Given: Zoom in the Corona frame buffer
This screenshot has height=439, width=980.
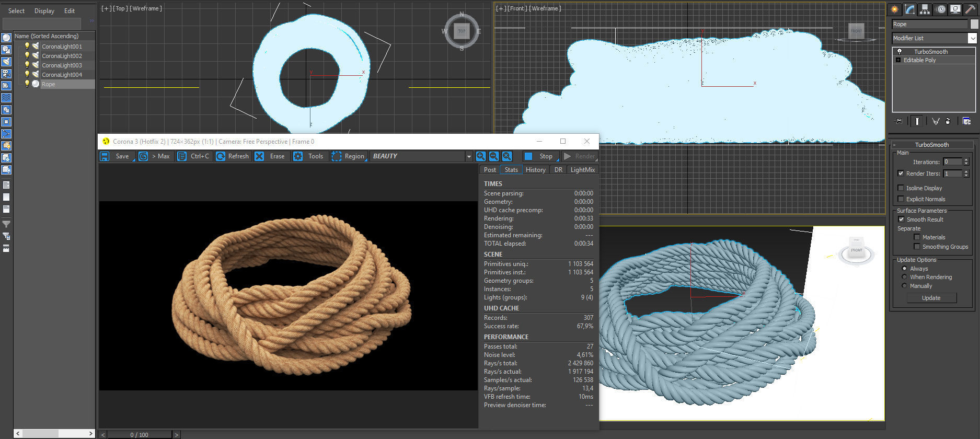Looking at the screenshot, I should pyautogui.click(x=481, y=156).
